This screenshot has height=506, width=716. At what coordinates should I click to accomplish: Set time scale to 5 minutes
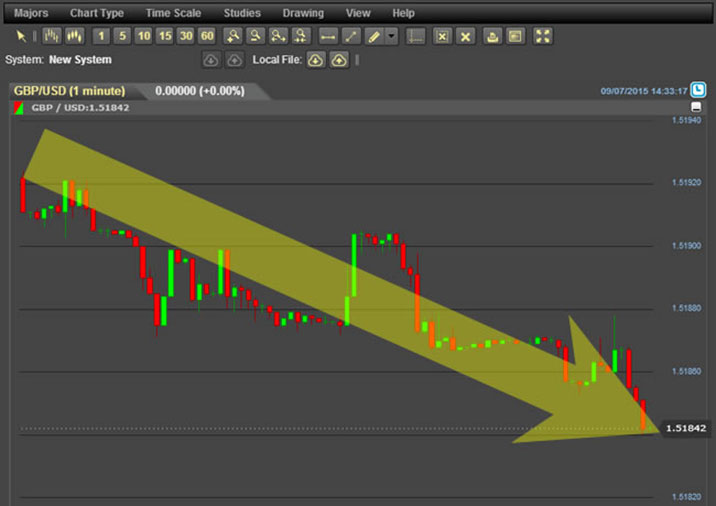(x=122, y=36)
